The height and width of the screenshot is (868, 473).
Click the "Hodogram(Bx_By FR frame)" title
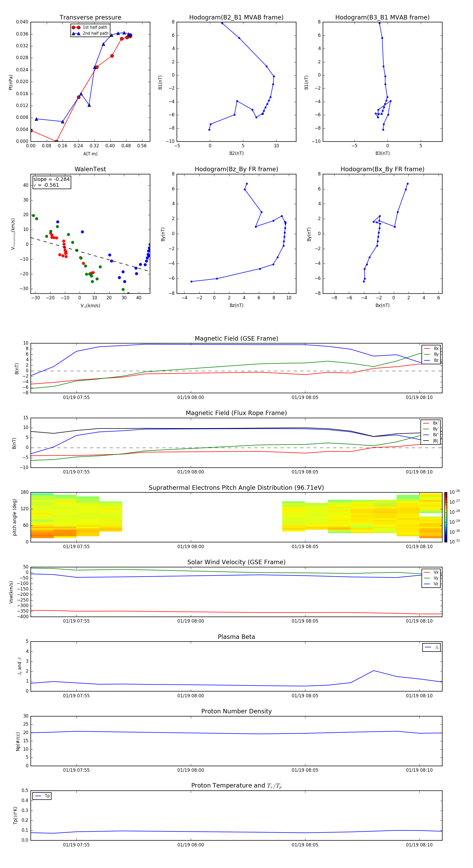(x=382, y=169)
